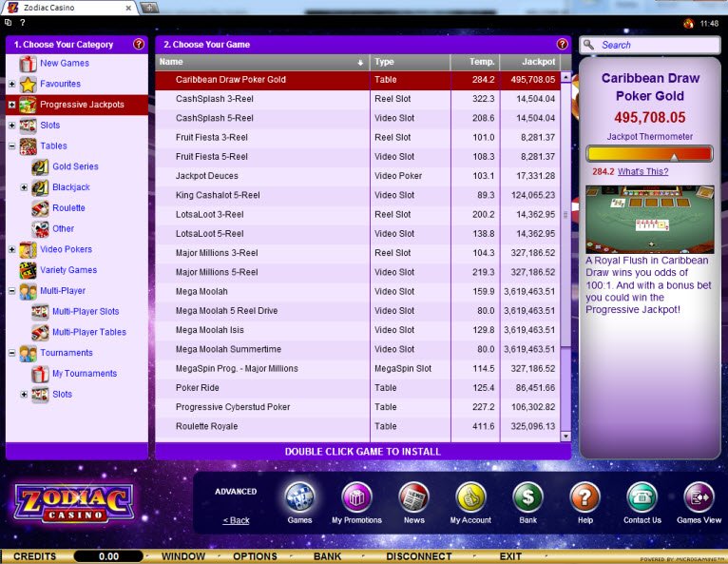Select DISCONNECT in bottom bar

[x=419, y=556]
